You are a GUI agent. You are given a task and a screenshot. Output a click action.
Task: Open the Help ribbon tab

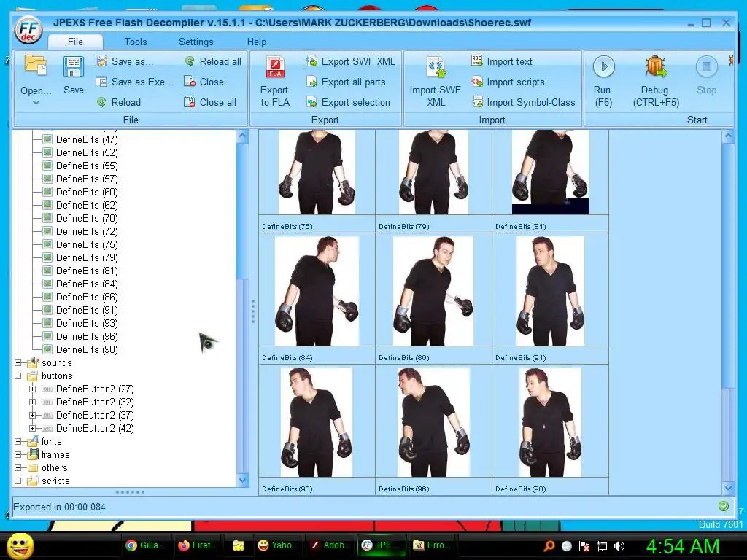pos(257,42)
